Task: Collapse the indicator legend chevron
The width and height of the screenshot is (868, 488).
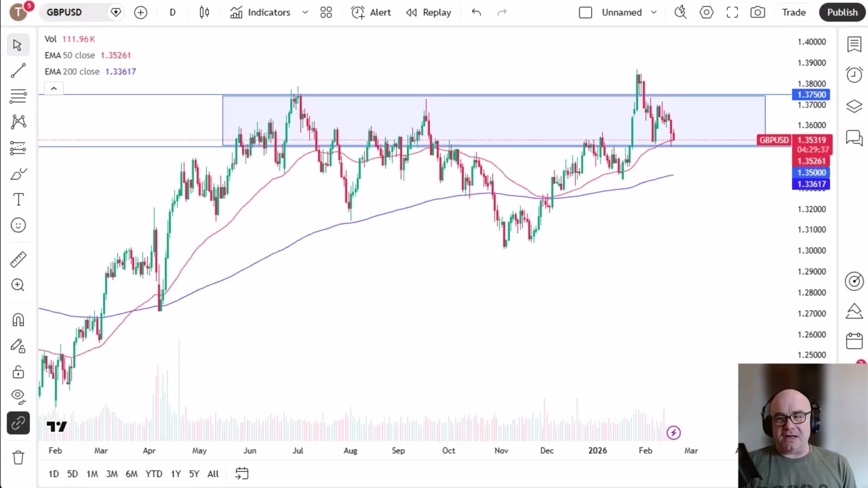Action: click(54, 88)
